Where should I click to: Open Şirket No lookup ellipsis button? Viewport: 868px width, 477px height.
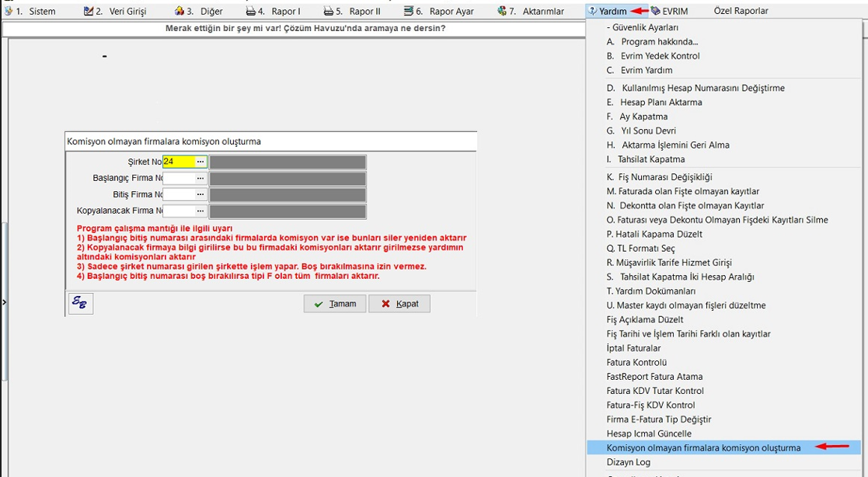[x=200, y=162]
